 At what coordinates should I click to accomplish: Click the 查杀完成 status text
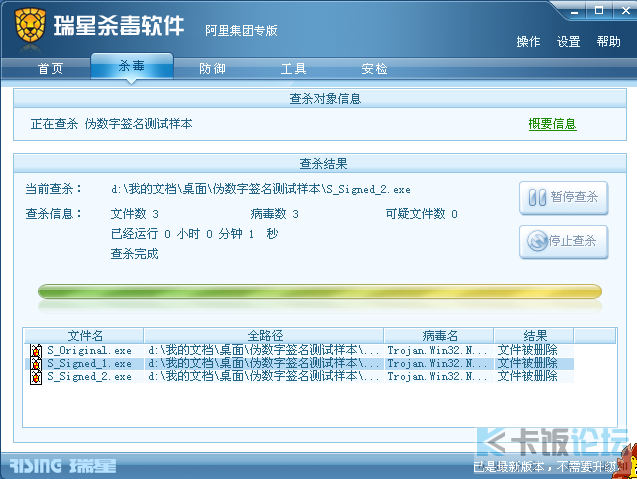click(134, 254)
